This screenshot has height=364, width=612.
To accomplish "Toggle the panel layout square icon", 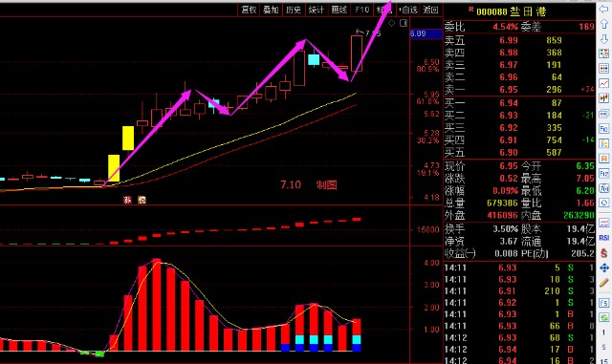I will 404,23.
